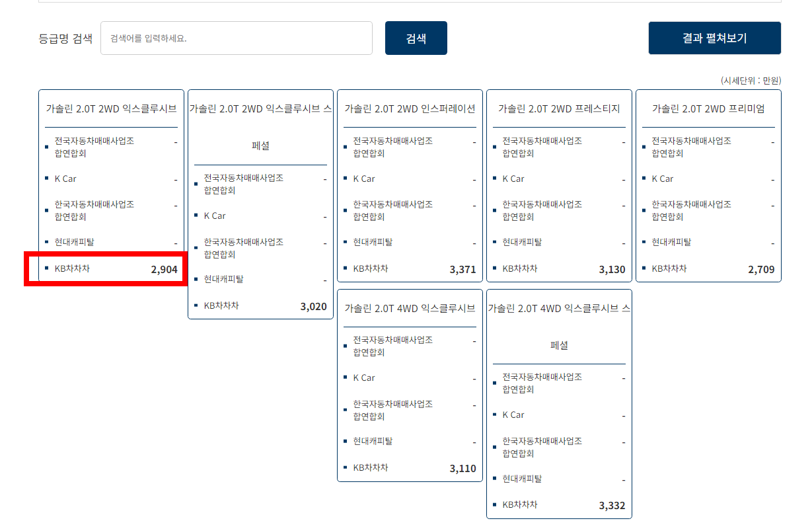Open the 결과 펼쳐보기 expand results button
Image resolution: width=812 pixels, height=525 pixels.
pos(714,38)
